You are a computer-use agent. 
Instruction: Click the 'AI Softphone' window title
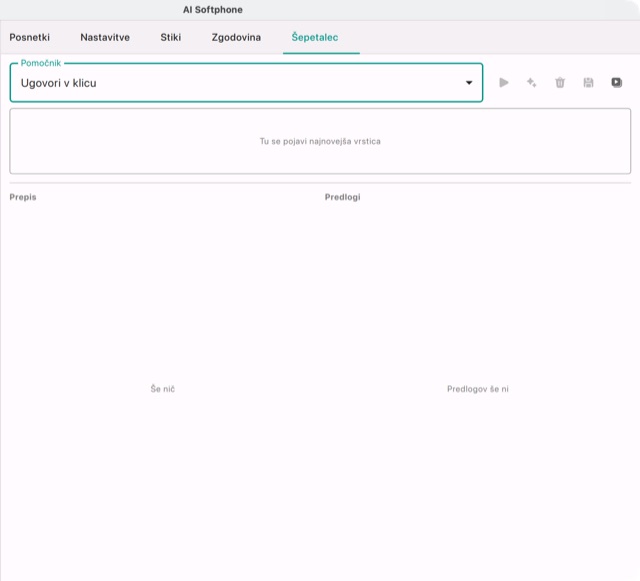(x=213, y=10)
